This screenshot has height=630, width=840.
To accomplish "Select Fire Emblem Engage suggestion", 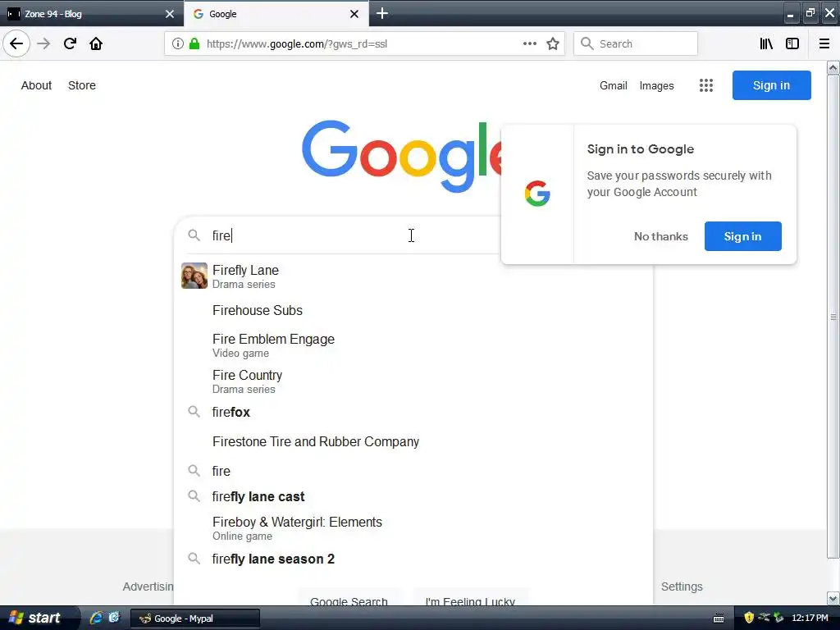I will coord(413,345).
